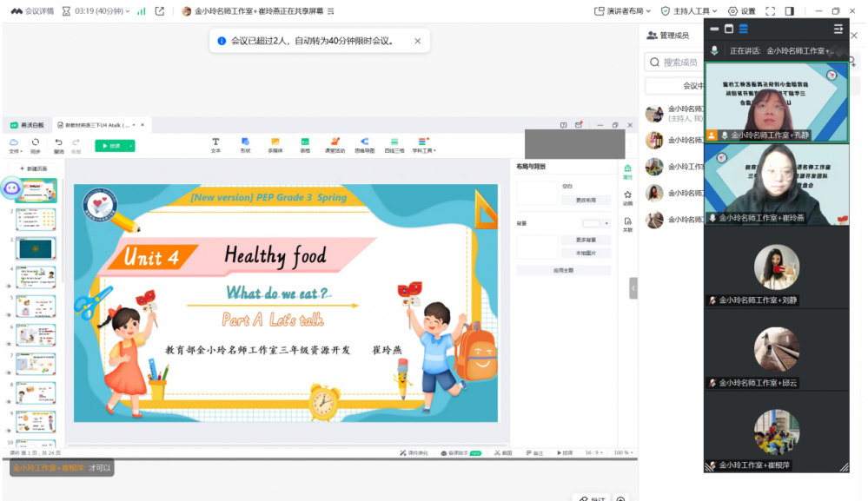The width and height of the screenshot is (868, 501).
Task: Open 会议详情 meeting details
Action: click(x=33, y=11)
